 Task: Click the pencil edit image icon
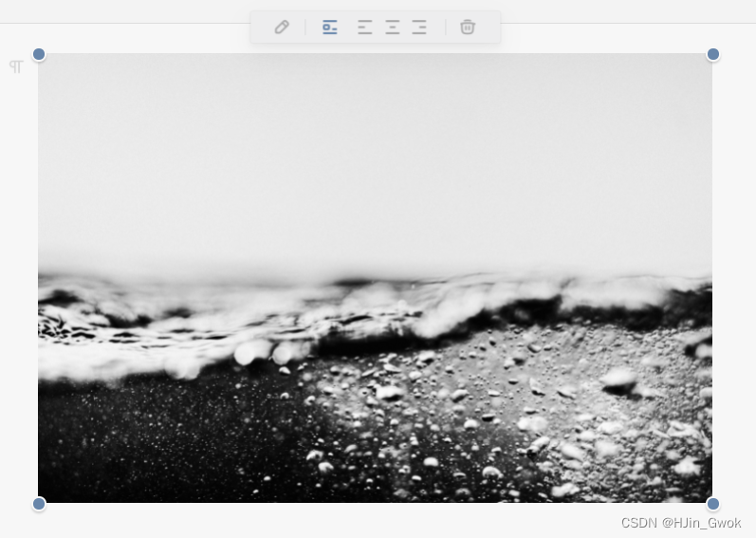click(282, 27)
